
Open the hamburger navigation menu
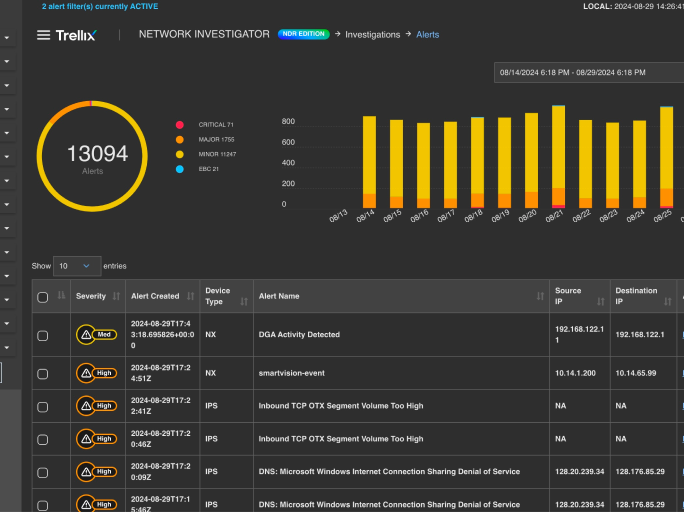tap(43, 35)
